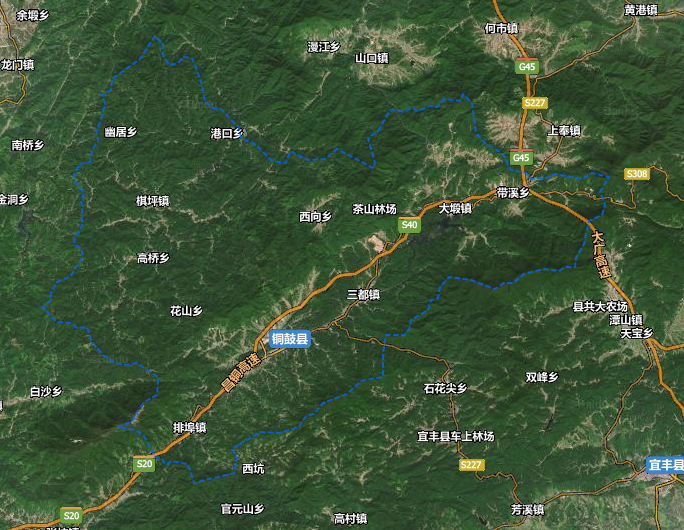The width and height of the screenshot is (684, 530).
Task: Click the 大广高速 expressway label
Action: [600, 254]
